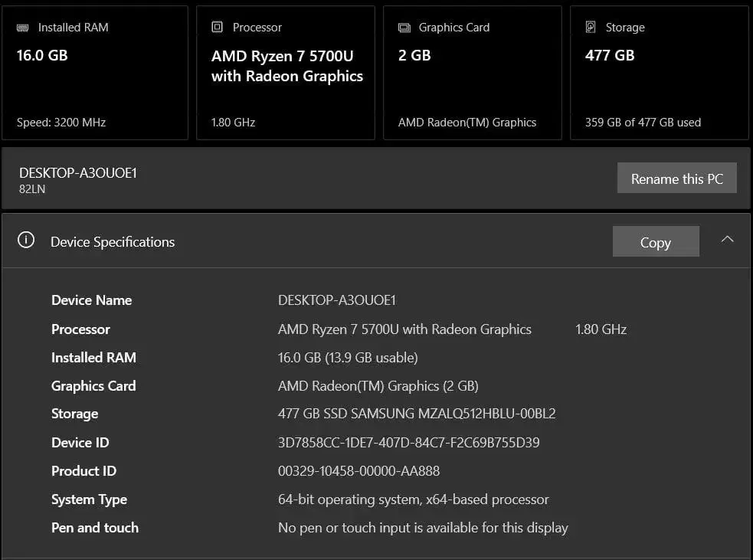Viewport: 753px width, 560px height.
Task: Click the Device Specifications info icon
Action: (26, 241)
